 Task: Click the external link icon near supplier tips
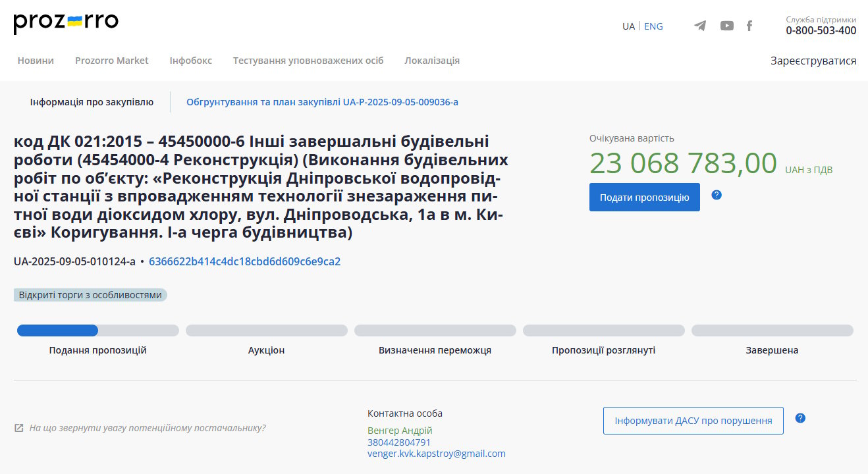pos(19,428)
